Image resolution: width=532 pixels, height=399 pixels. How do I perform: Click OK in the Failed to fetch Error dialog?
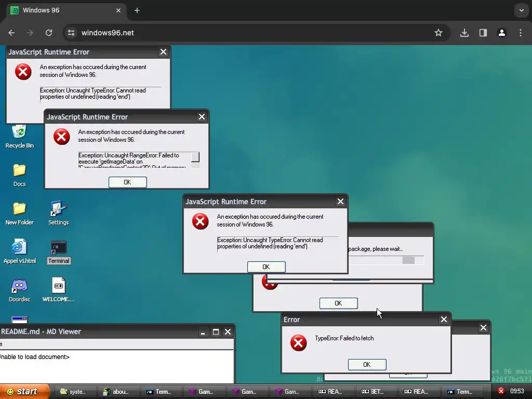tap(367, 364)
